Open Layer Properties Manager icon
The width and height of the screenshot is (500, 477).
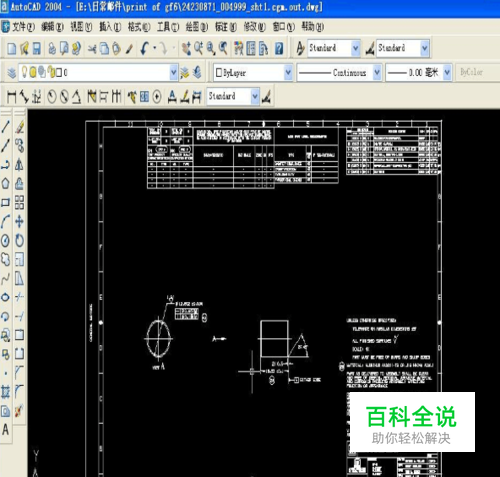12,73
